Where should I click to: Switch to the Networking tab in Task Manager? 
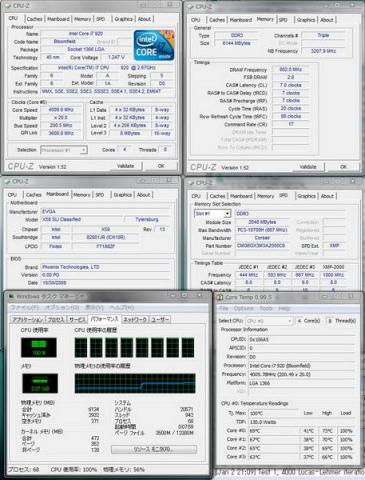tap(135, 319)
